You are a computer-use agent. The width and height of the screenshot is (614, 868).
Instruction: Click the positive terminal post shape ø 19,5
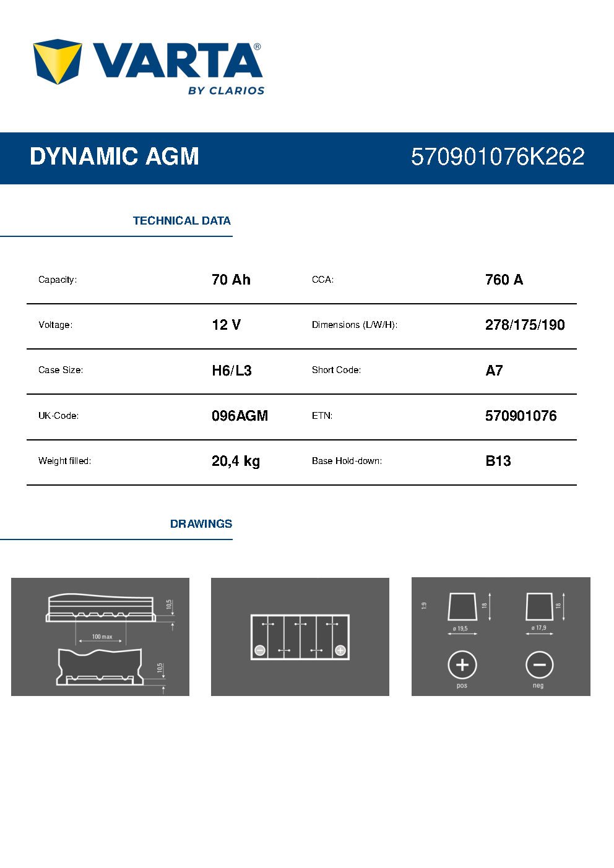pos(462,607)
